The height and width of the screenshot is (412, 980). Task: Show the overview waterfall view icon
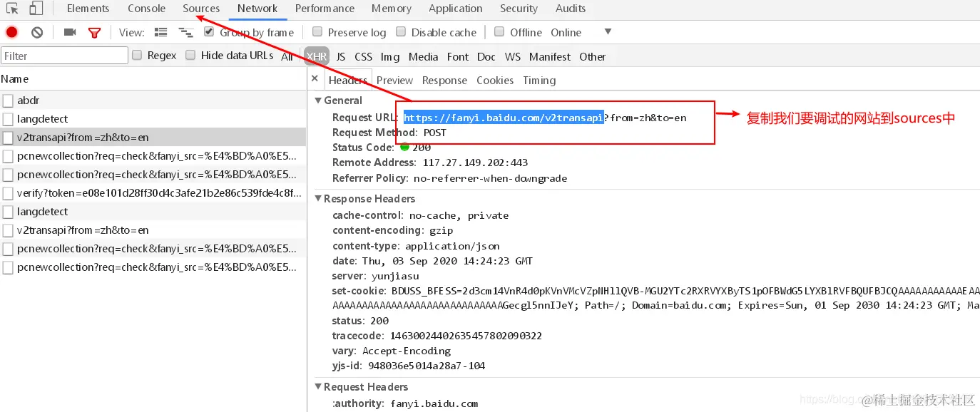[x=186, y=32]
